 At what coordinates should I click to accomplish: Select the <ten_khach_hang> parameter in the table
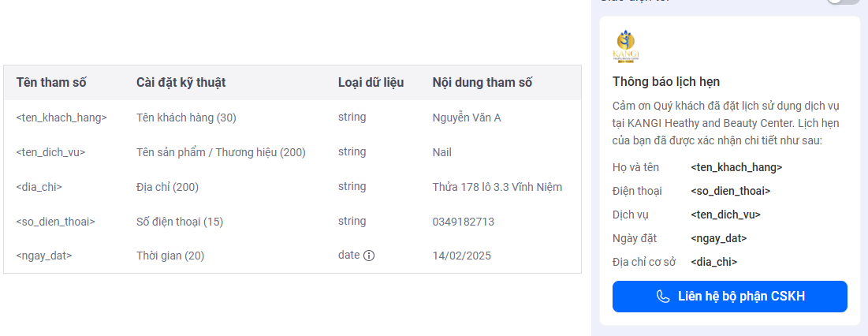[61, 118]
